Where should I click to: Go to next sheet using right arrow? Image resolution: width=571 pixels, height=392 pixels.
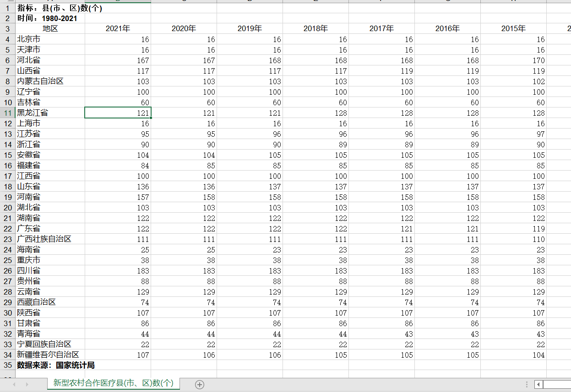(x=27, y=385)
